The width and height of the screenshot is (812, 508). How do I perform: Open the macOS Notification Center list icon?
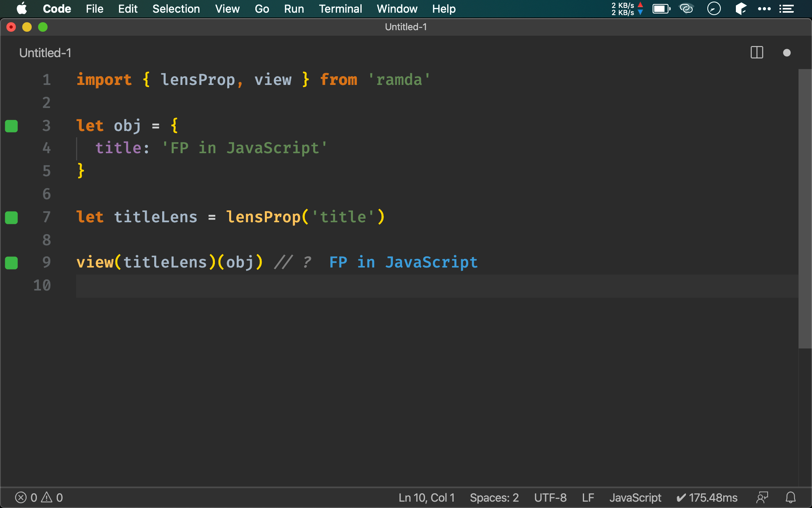pyautogui.click(x=786, y=9)
